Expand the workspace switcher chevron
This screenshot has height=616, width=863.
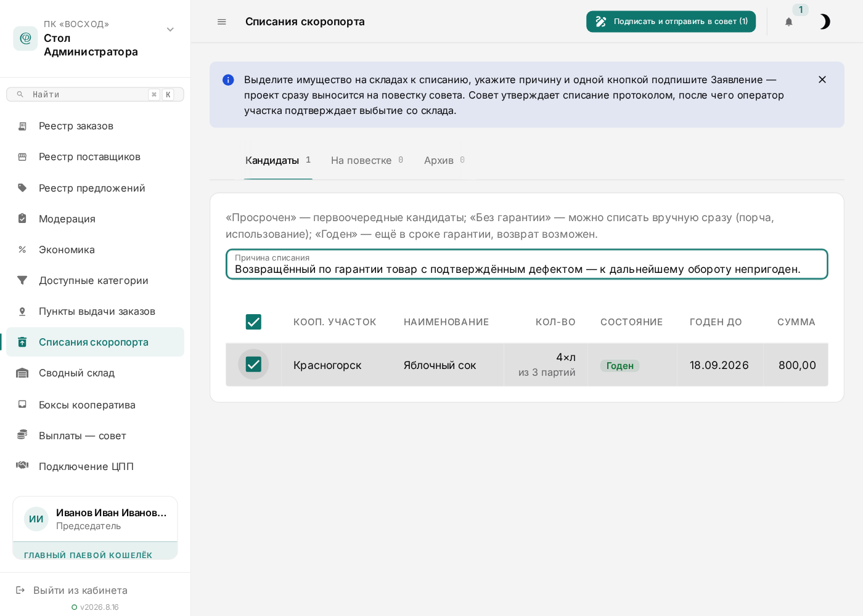(x=170, y=30)
